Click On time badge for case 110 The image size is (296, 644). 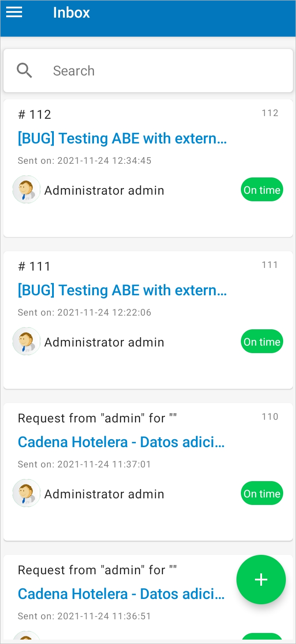262,493
